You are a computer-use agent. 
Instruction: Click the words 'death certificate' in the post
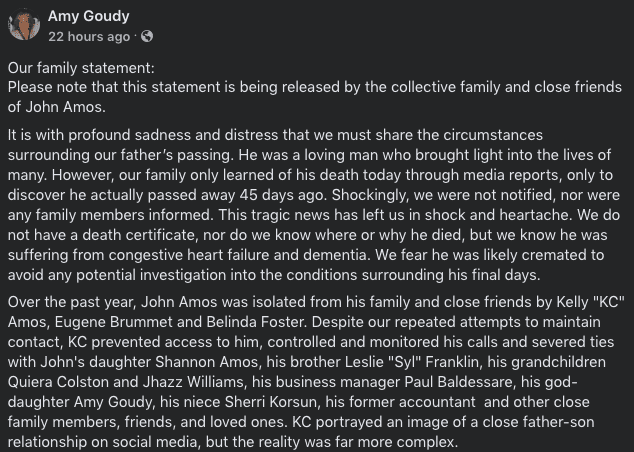tap(140, 235)
